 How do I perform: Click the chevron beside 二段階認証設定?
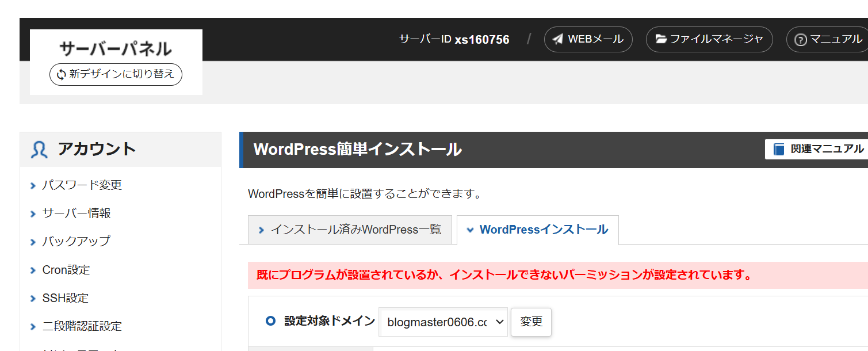(33, 327)
